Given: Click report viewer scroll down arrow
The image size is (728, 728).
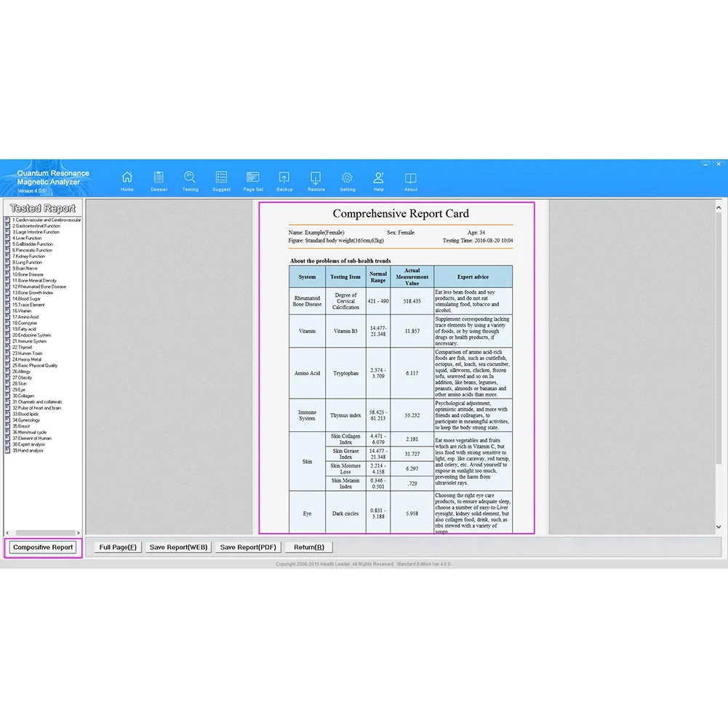Looking at the screenshot, I should click(x=719, y=527).
